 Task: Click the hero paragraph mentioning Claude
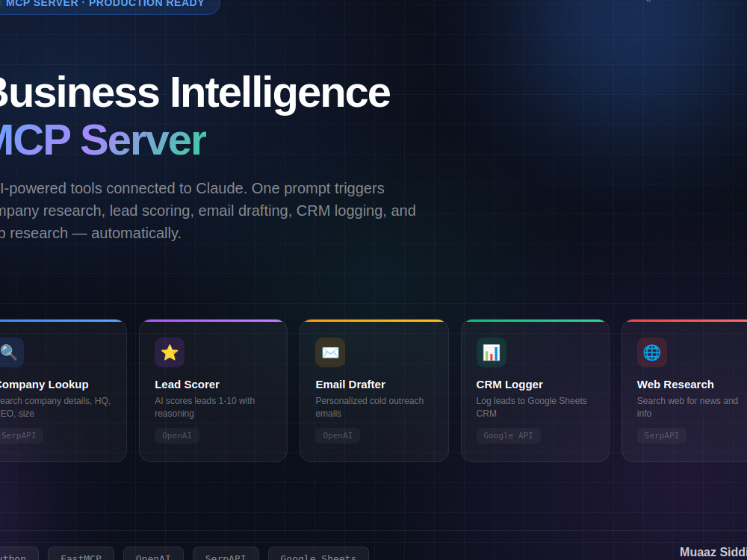(x=208, y=211)
